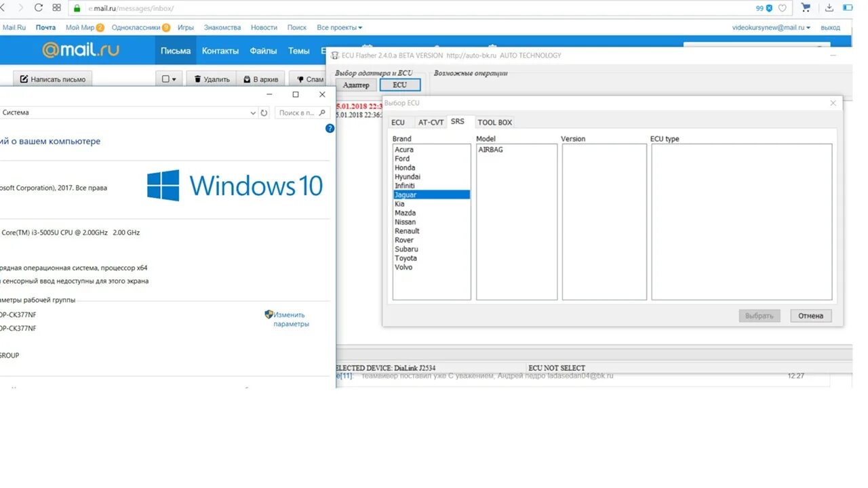This screenshot has height=488, width=868.
Task: Click the browser forward arrow
Action: click(x=20, y=8)
